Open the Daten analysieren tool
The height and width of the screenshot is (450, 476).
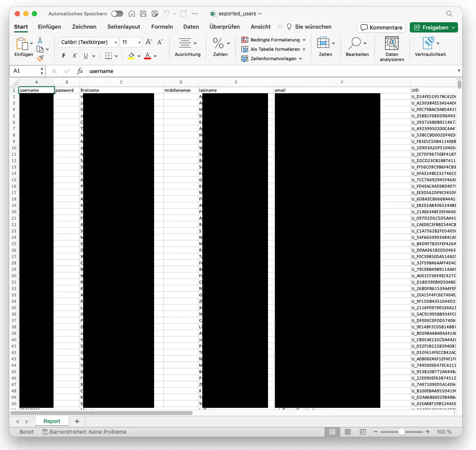click(392, 49)
